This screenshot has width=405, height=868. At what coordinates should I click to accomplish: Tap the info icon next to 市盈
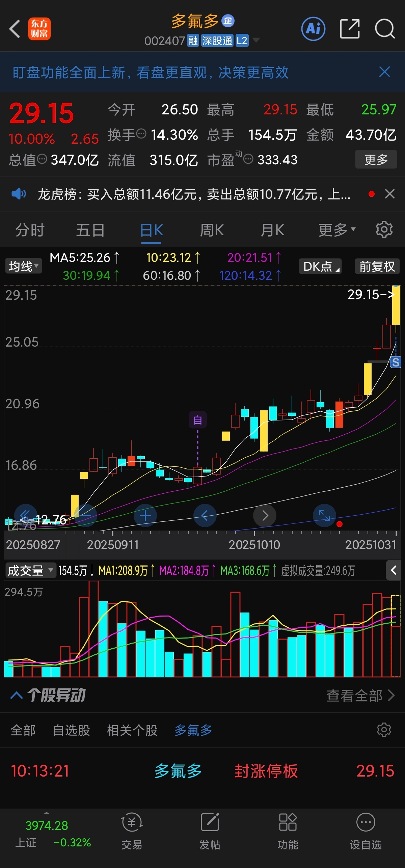pos(248,159)
